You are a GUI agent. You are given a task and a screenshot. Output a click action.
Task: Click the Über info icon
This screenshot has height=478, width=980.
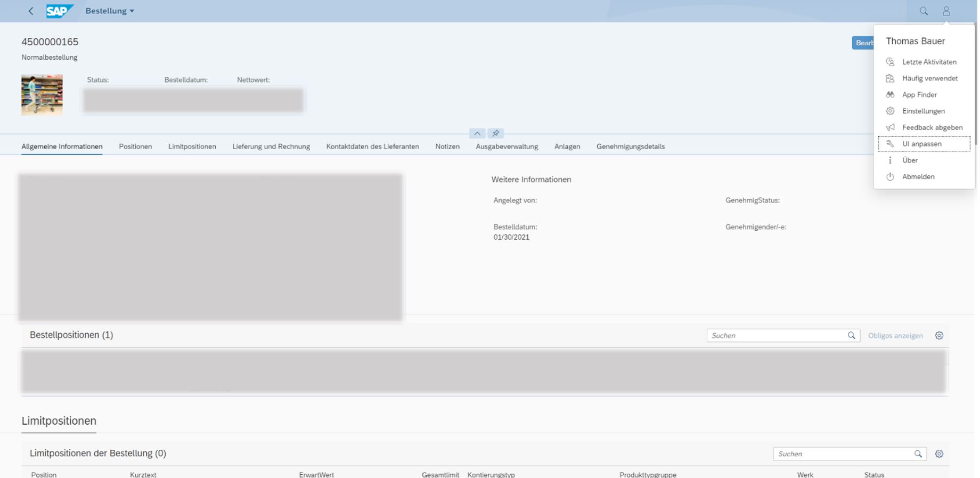(x=890, y=160)
